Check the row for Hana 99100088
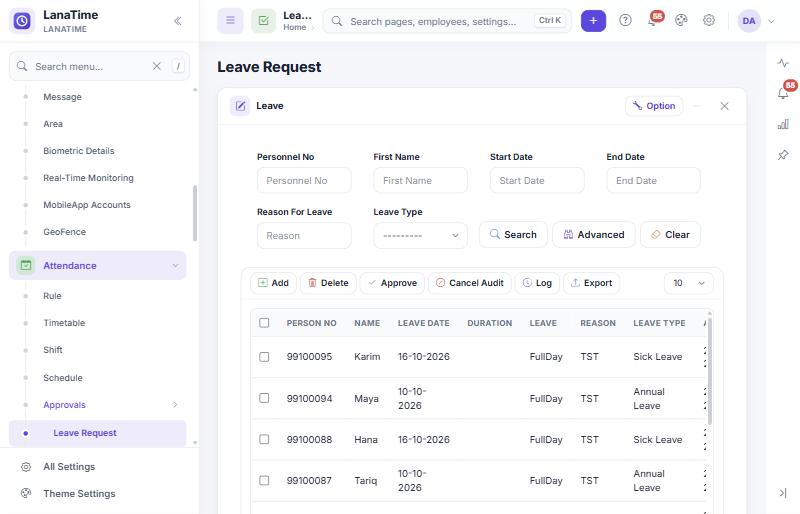800x514 pixels. [x=264, y=439]
